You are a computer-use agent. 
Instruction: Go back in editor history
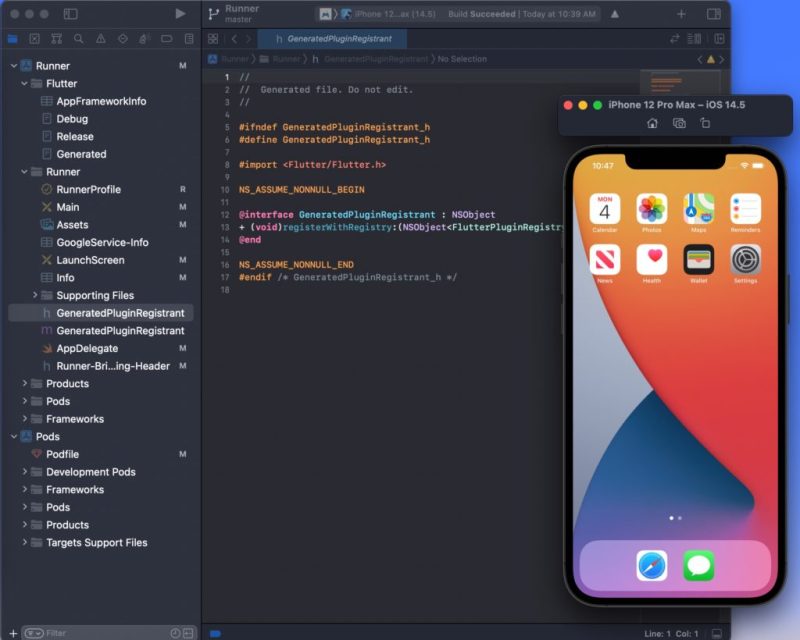pos(234,39)
